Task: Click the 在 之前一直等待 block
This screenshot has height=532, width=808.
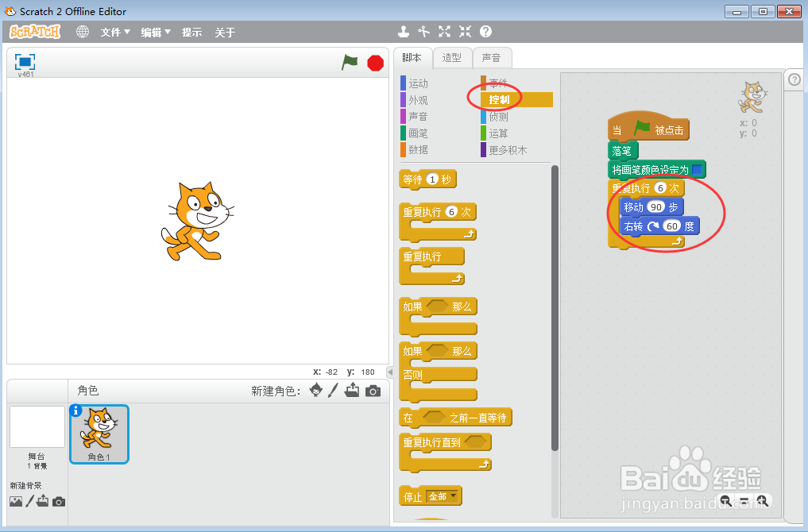Action: point(455,418)
